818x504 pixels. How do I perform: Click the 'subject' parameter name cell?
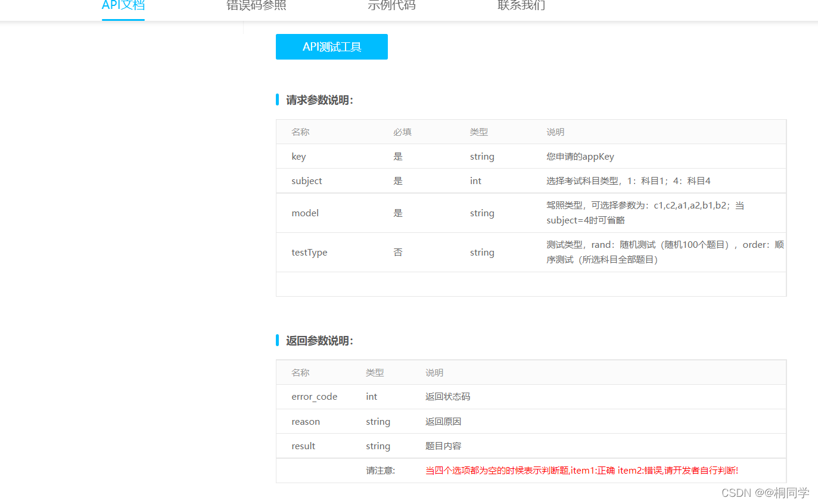(307, 181)
